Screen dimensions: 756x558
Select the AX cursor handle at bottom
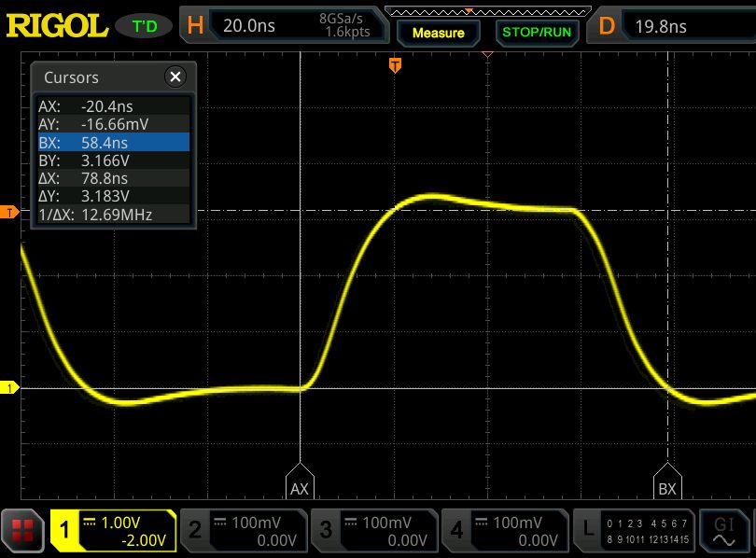coord(300,481)
